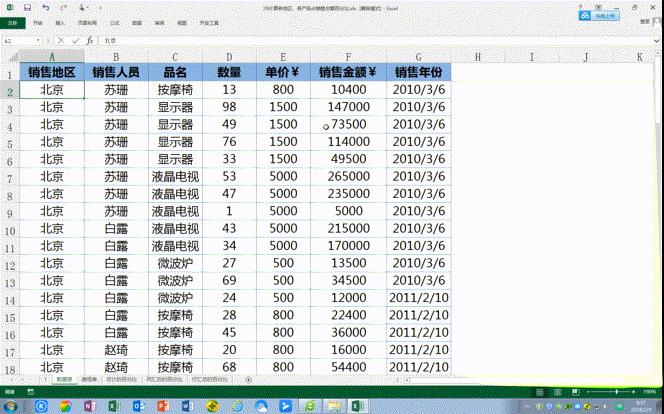
Task: Click the Redo arrow icon
Action: click(x=64, y=8)
